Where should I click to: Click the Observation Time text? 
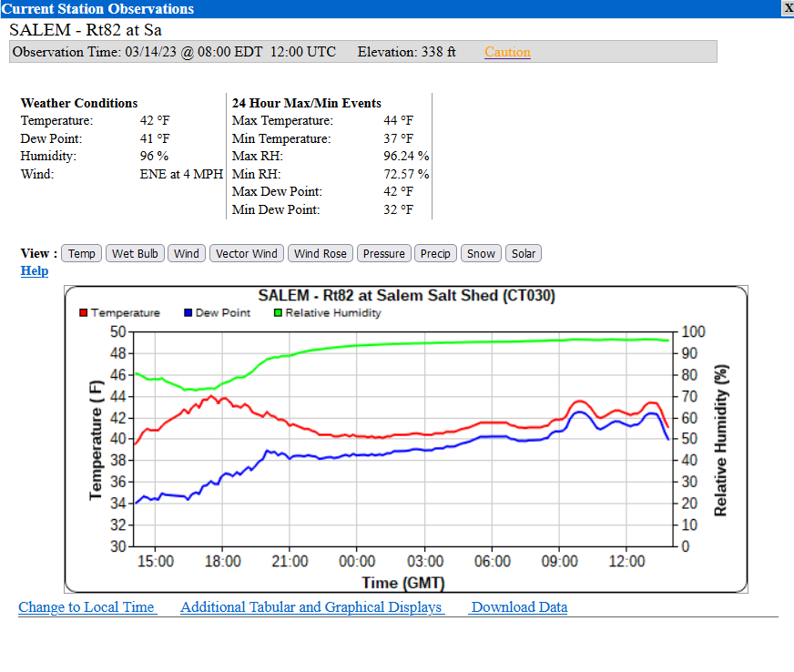point(174,52)
